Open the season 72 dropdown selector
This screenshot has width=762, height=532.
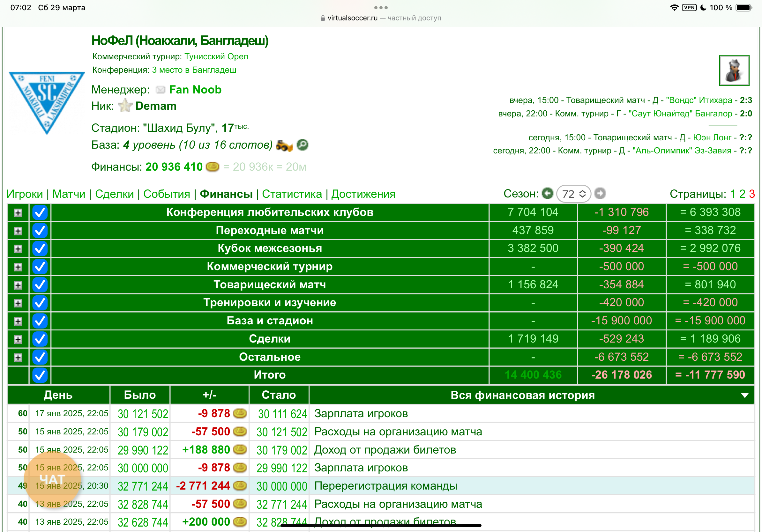point(573,194)
